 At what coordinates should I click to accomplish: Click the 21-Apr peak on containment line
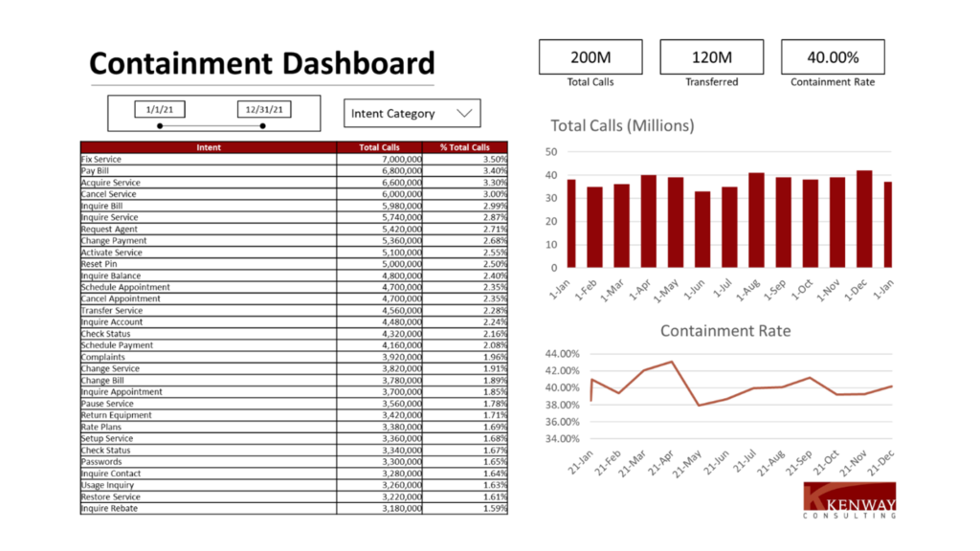click(672, 362)
